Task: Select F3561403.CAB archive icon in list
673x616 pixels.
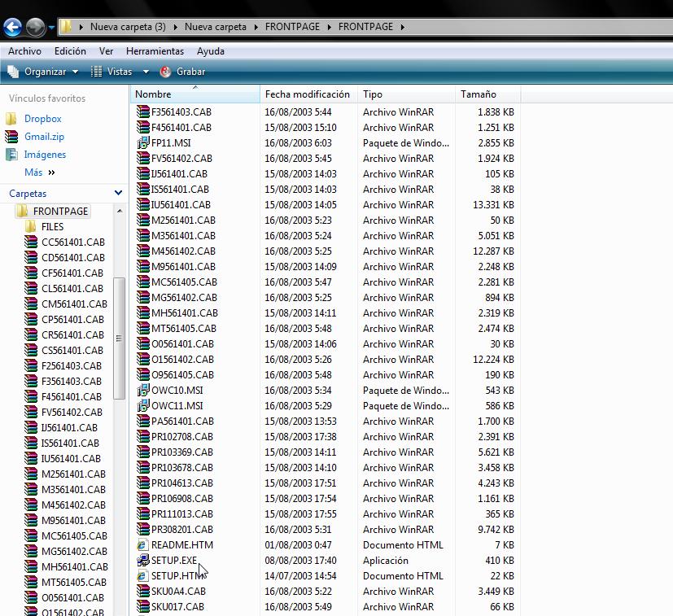Action: [143, 112]
